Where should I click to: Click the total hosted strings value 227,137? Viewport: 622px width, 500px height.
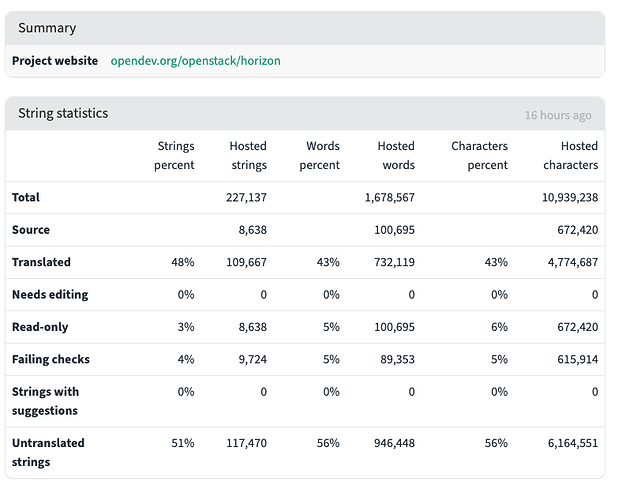click(x=246, y=198)
